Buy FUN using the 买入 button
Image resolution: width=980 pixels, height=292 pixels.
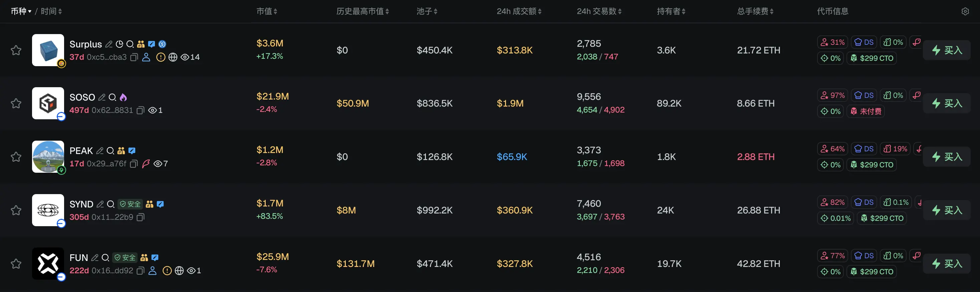pos(947,264)
